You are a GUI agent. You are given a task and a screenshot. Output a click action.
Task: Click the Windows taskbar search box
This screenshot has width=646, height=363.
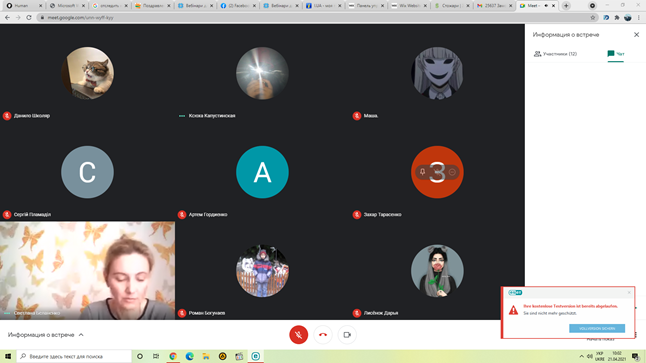pos(75,356)
